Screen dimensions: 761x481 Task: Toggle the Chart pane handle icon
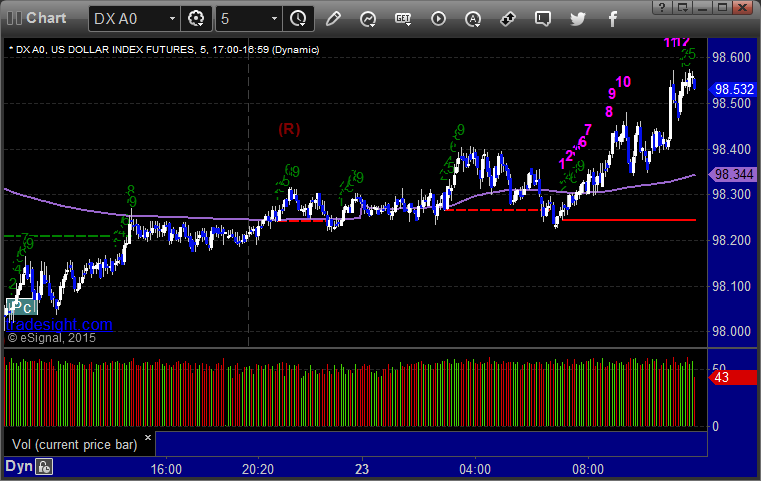coord(14,18)
